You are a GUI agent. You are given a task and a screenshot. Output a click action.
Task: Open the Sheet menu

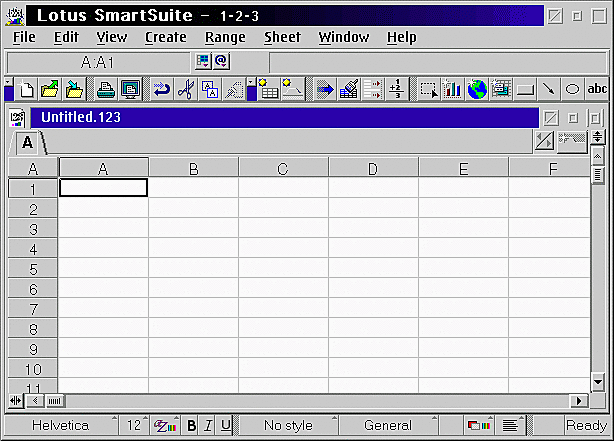282,37
